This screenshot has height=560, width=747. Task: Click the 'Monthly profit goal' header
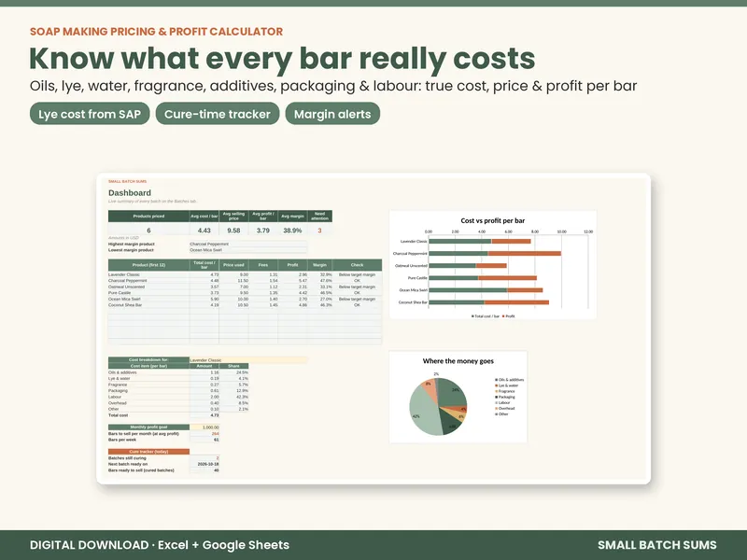148,427
